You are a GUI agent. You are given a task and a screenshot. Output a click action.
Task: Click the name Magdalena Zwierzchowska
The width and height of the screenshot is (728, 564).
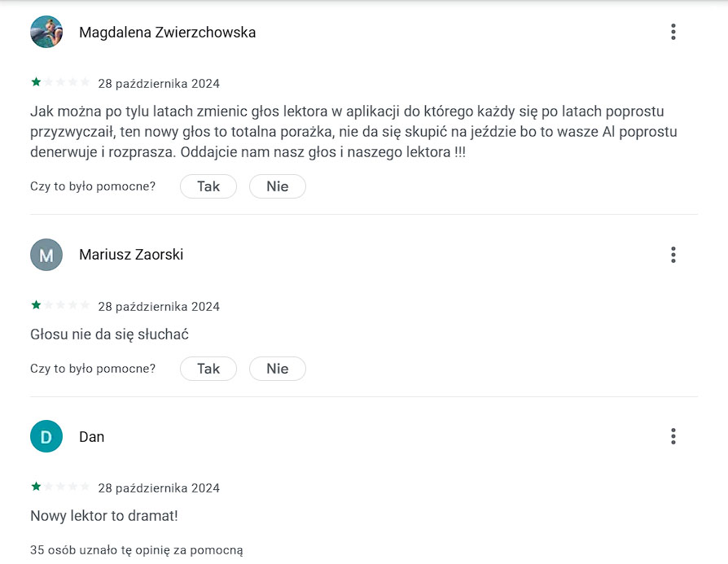click(x=168, y=33)
